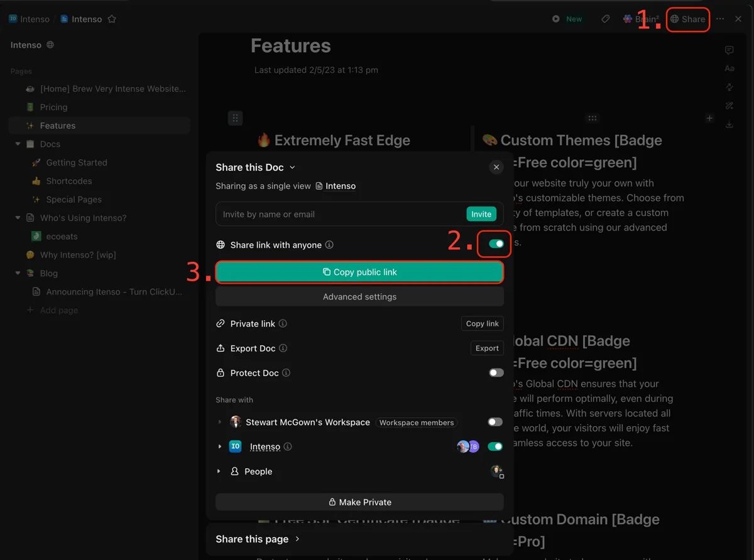The image size is (754, 560).
Task: Click the Make Private button
Action: [359, 502]
